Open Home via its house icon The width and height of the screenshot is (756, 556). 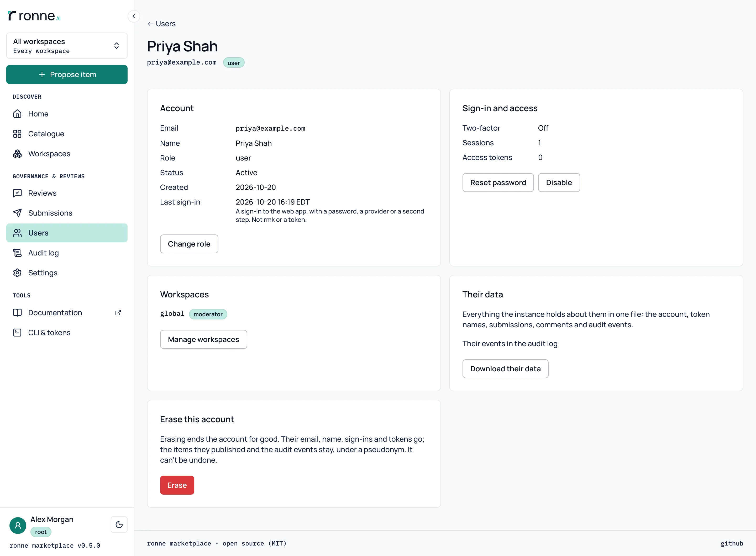click(17, 114)
